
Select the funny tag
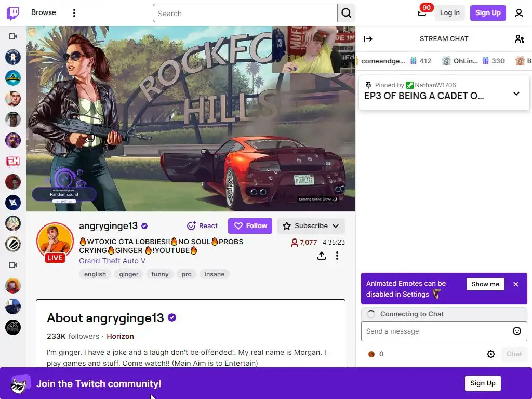[x=160, y=274]
